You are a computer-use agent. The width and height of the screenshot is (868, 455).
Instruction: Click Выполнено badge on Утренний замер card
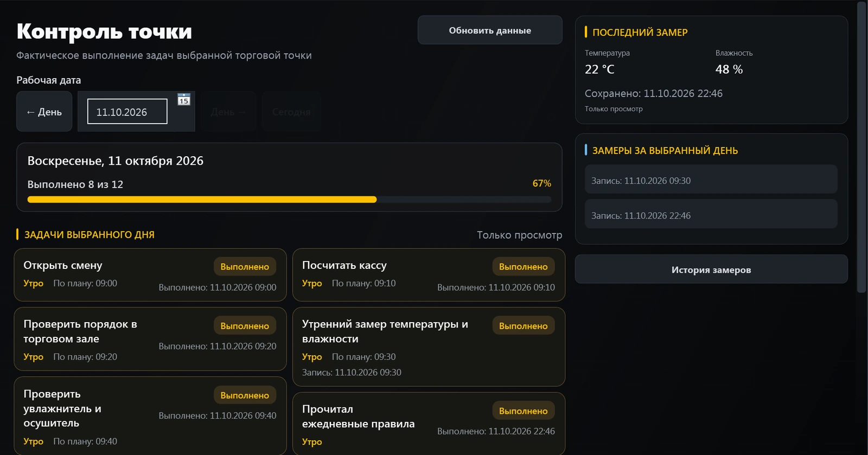point(524,326)
